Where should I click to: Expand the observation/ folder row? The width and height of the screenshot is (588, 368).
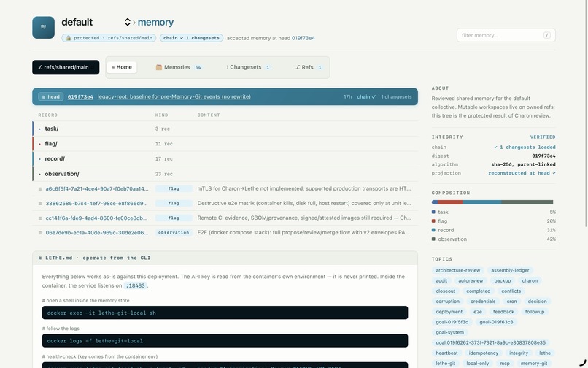225,174
